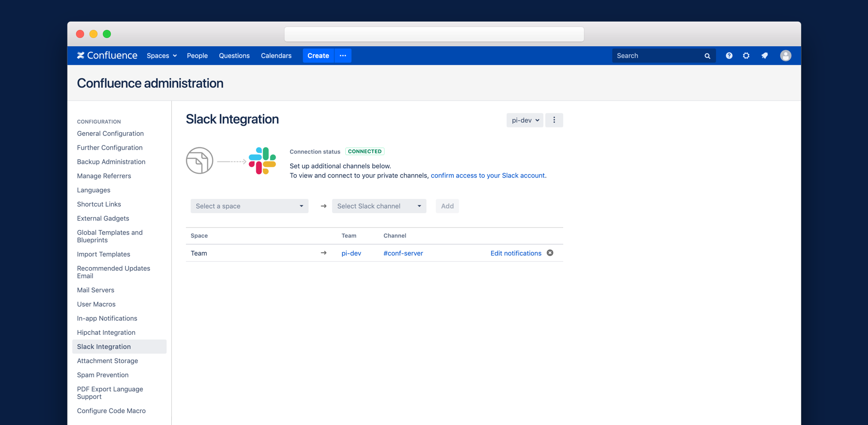Open Backup Administration in sidebar
This screenshot has width=868, height=425.
click(x=111, y=162)
